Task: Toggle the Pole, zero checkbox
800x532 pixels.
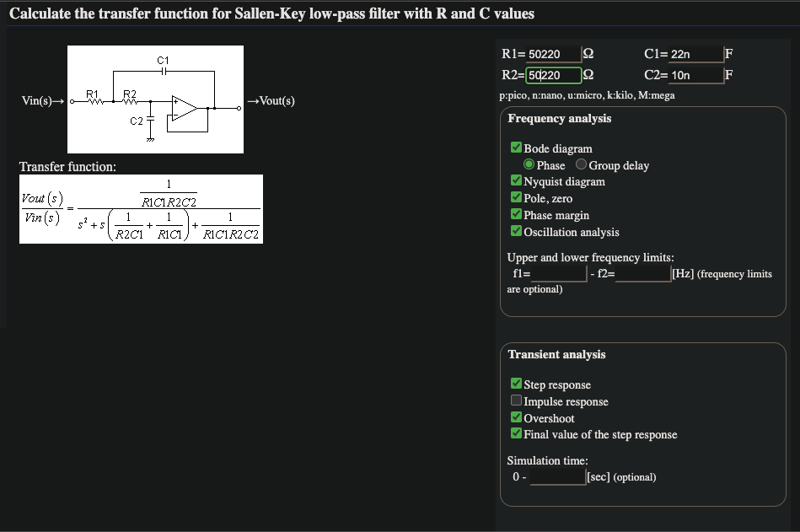Action: pos(517,198)
